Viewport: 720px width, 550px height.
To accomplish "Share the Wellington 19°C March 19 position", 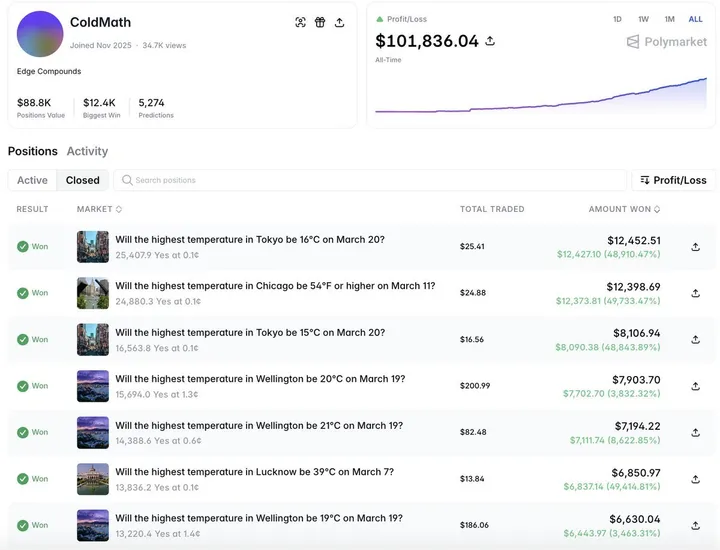I will (696, 526).
